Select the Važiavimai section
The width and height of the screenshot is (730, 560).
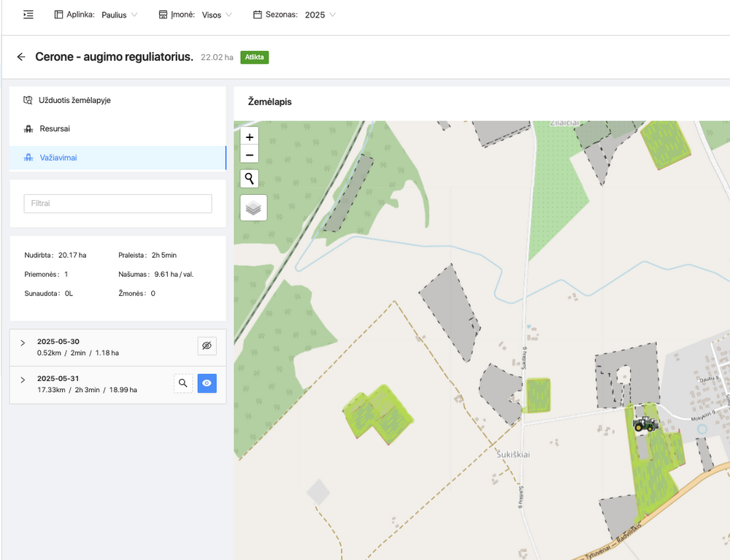click(118, 157)
